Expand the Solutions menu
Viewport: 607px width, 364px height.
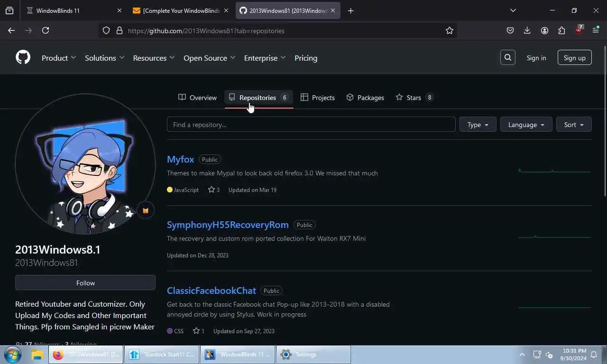[x=105, y=58]
